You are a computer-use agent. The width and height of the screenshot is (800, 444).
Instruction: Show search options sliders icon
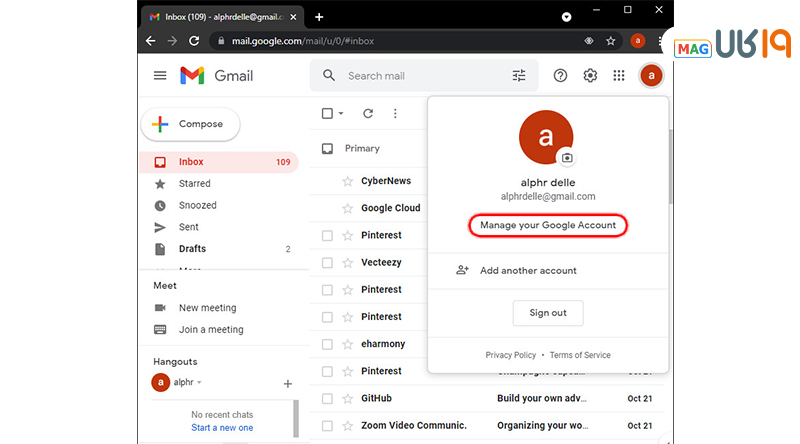519,76
